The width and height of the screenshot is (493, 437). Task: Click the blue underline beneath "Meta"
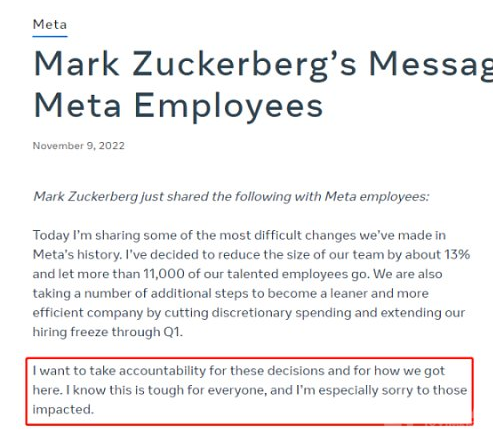[50, 36]
